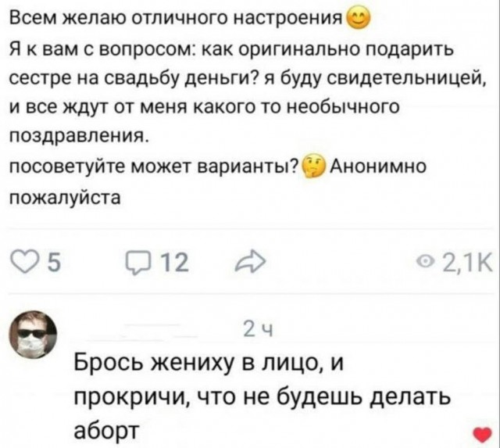
Task: Click the thinking emoji after 'варианты?'
Action: 314,167
